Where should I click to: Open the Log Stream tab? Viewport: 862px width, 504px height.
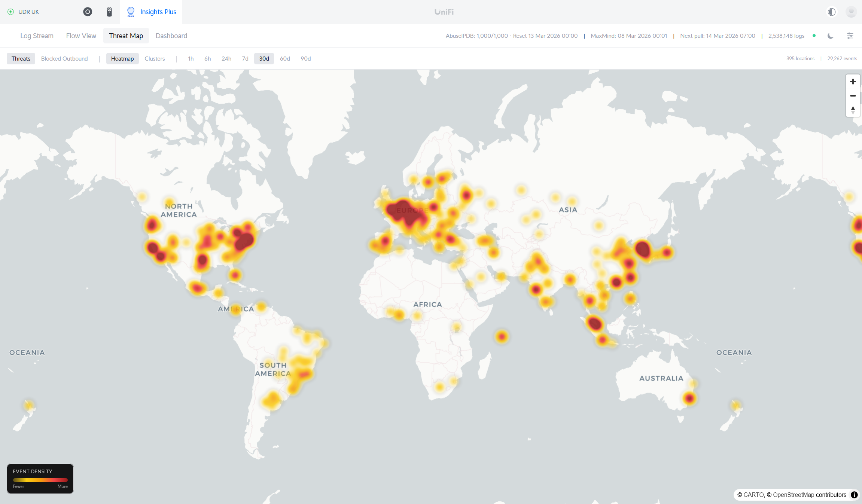pos(37,36)
